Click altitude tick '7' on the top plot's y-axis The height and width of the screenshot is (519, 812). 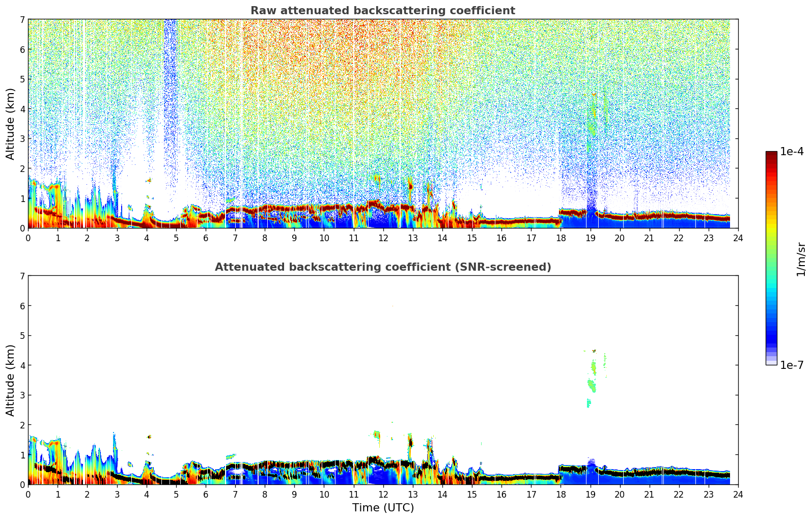(x=22, y=19)
